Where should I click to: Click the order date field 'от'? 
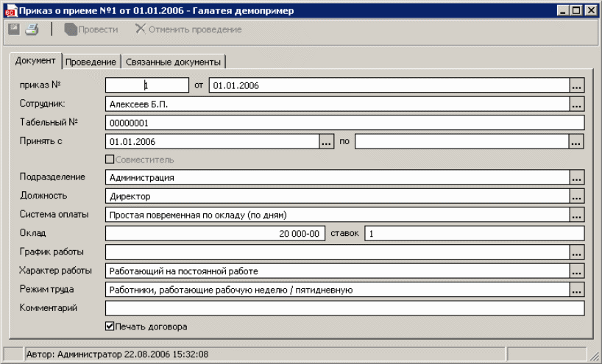(389, 85)
